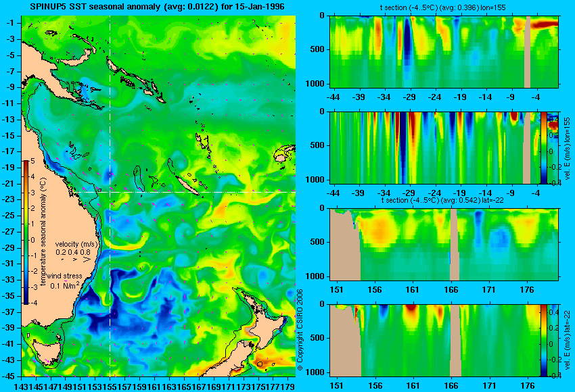Click latitude tick label -13 on map axis
The width and height of the screenshot is (575, 392).
click(x=8, y=119)
